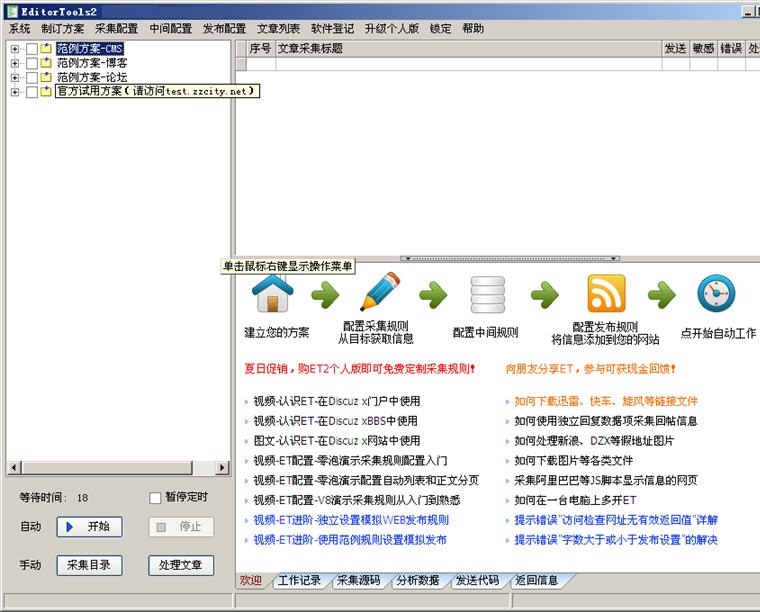Click the 采集目录 button
Screen dimensions: 760x612
pos(89,565)
